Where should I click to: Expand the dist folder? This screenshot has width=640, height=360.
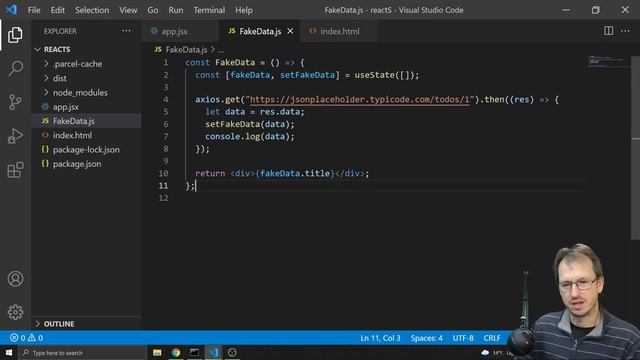(46, 78)
